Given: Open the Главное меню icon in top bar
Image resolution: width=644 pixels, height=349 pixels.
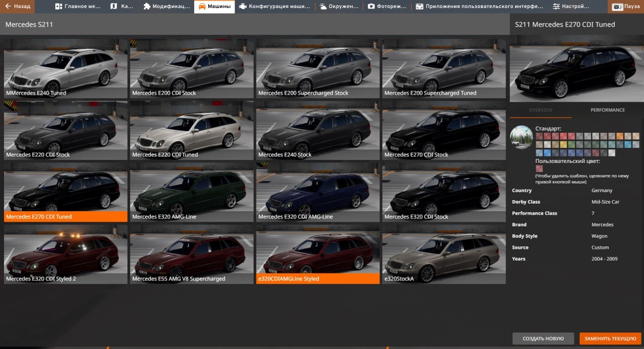Looking at the screenshot, I should pos(59,7).
